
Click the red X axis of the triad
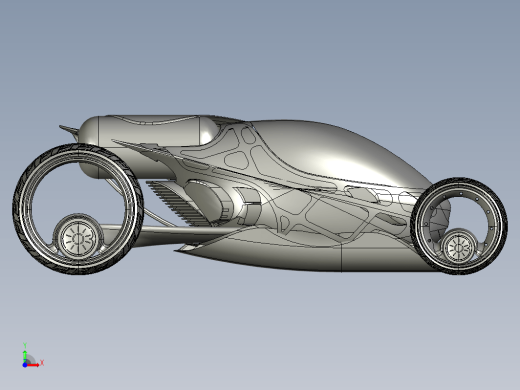click(x=34, y=365)
